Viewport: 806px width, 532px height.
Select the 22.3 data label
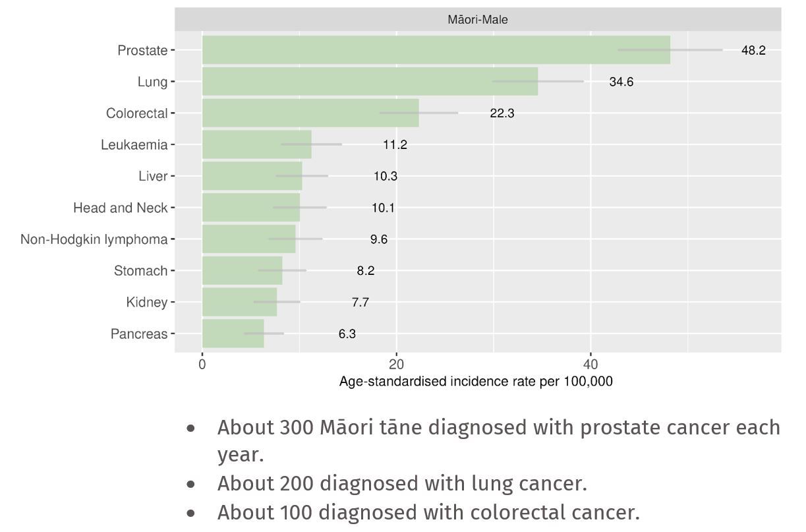coord(502,113)
